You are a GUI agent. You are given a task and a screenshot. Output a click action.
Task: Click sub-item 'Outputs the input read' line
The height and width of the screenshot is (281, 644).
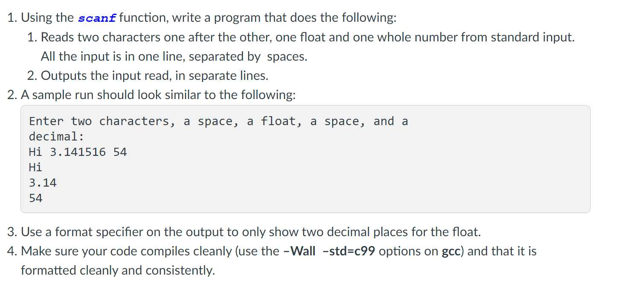tap(148, 76)
